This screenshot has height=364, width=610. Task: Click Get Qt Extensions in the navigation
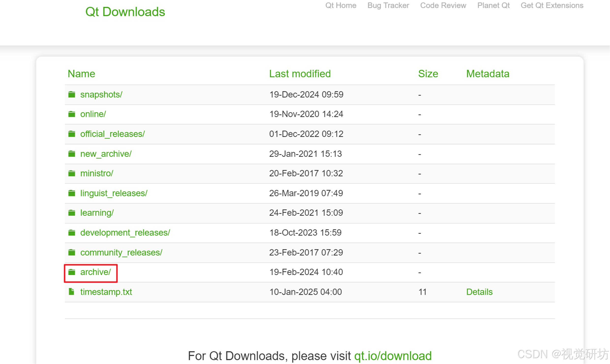click(552, 5)
